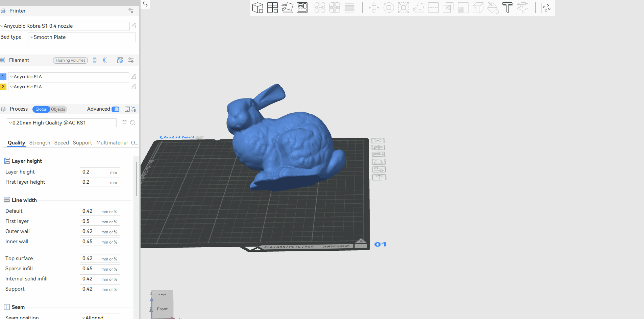
Task: Edit the Anycubic Kobra S1 printer preset
Action: pos(133,26)
